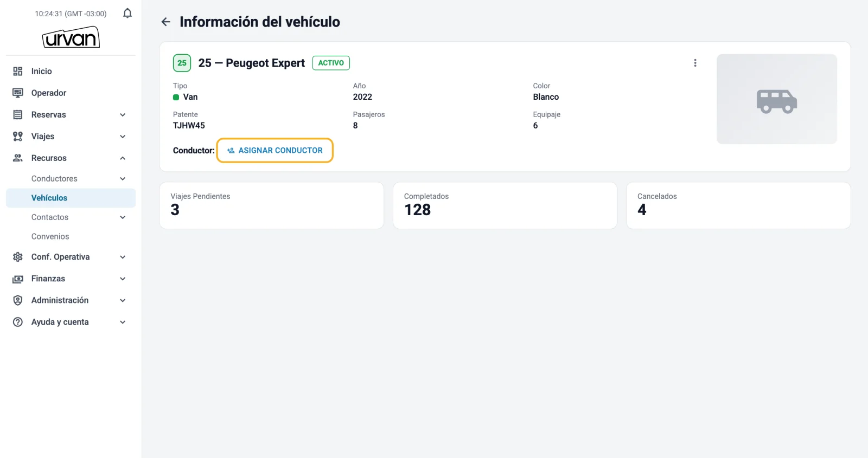The width and height of the screenshot is (868, 458).
Task: Expand the Ayuda y cuenta chevron
Action: (x=123, y=322)
